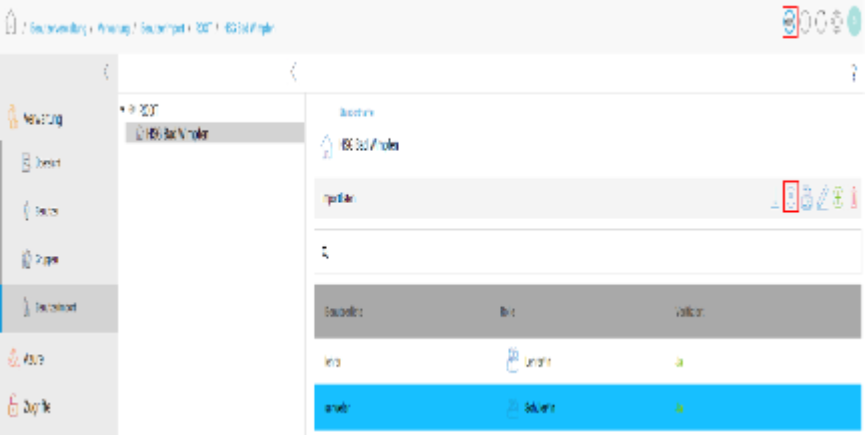Click the search field with the magnifier icon
Image resolution: width=865 pixels, height=435 pixels.
588,253
